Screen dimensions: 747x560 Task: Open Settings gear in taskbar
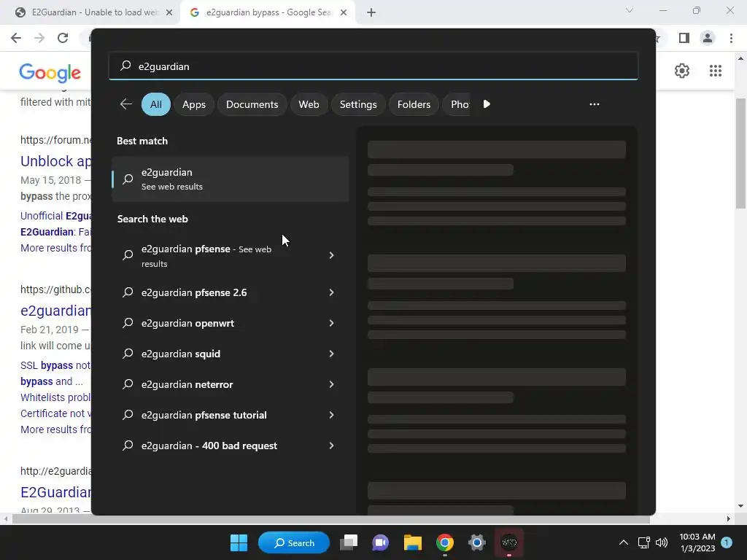point(477,542)
